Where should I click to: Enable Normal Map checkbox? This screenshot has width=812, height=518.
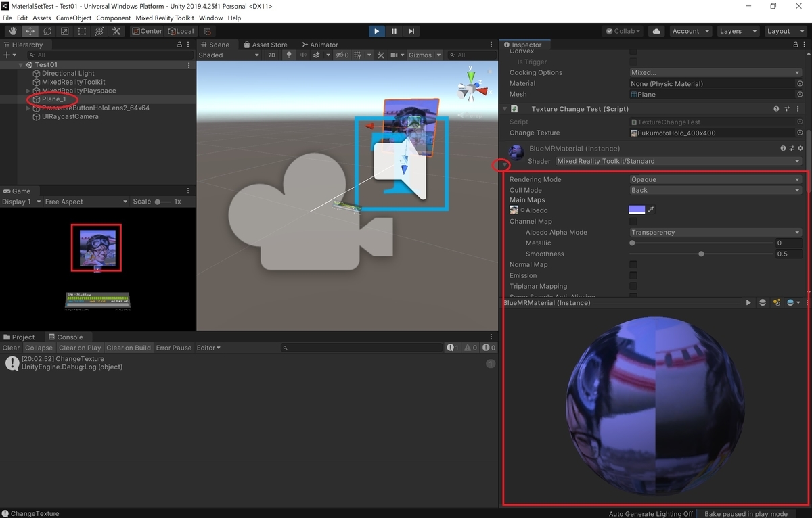[x=633, y=265]
